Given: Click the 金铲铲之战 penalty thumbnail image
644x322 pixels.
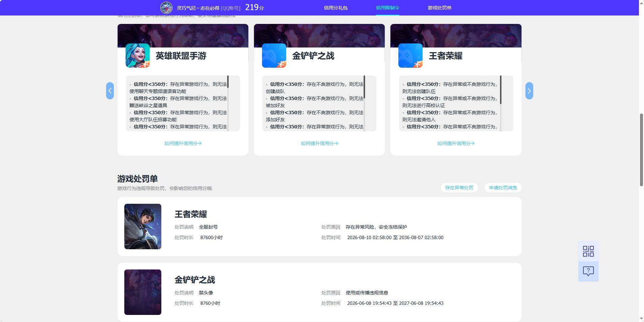Looking at the screenshot, I should [x=143, y=292].
